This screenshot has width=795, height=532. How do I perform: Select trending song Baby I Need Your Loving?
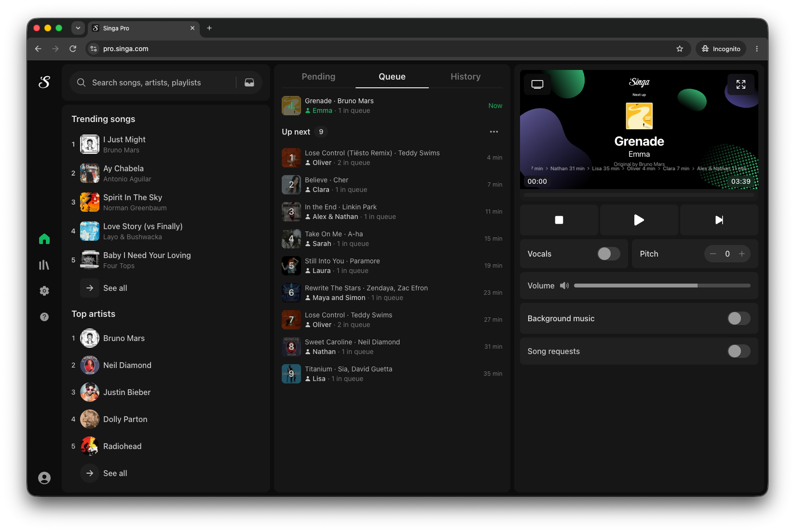166,260
